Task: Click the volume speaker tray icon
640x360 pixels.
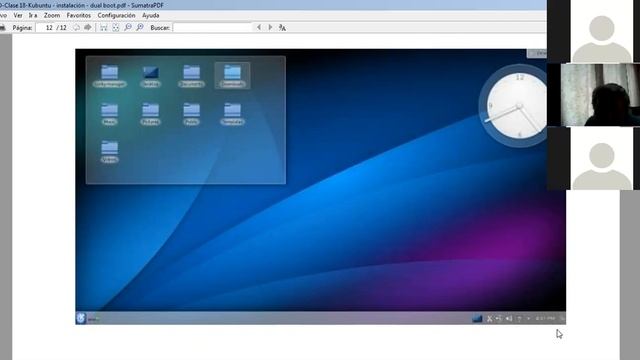Action: pos(509,318)
